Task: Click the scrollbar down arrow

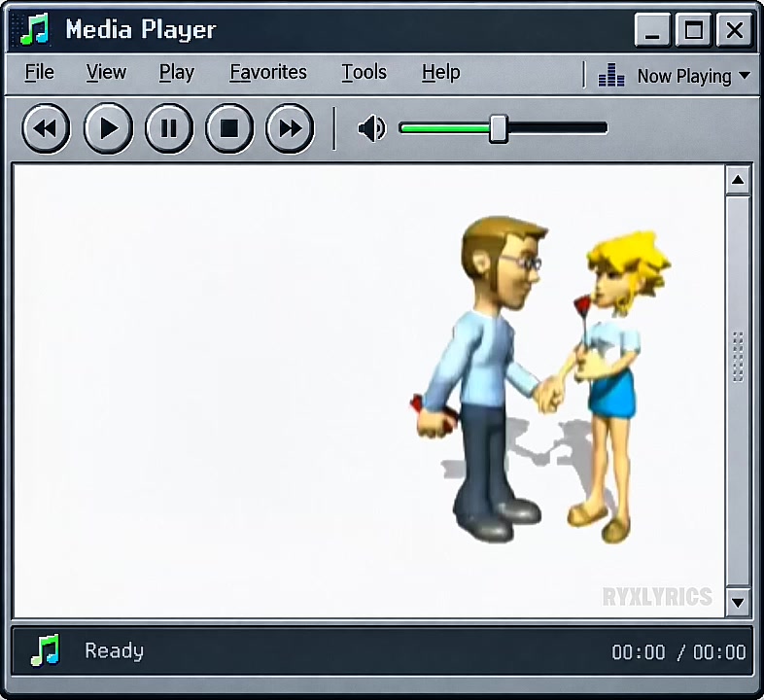Action: (738, 603)
